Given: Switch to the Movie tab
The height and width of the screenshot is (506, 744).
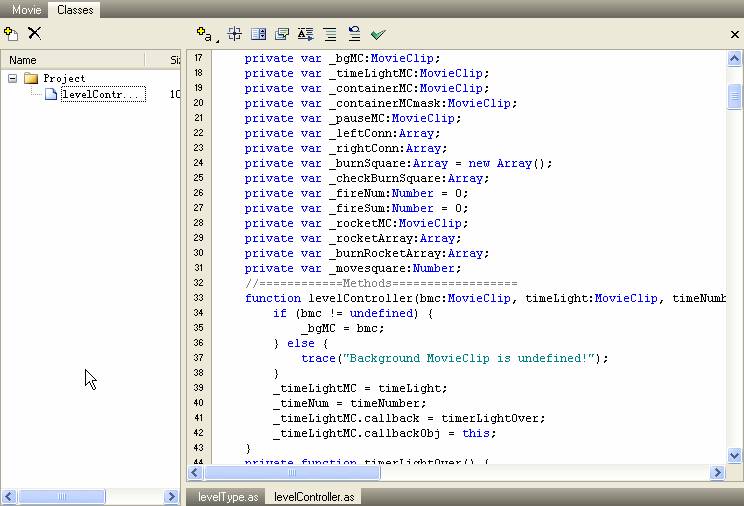Looking at the screenshot, I should coord(27,9).
